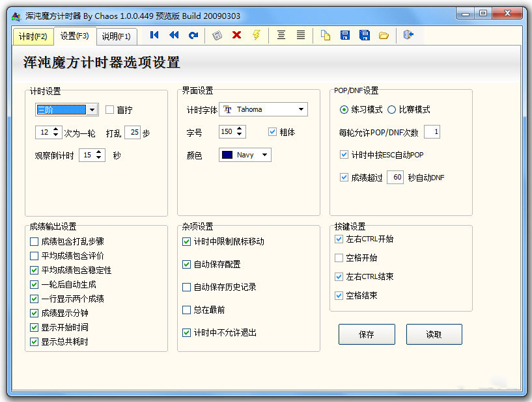The width and height of the screenshot is (532, 402).
Task: Click the 读取 load button
Action: pyautogui.click(x=434, y=334)
